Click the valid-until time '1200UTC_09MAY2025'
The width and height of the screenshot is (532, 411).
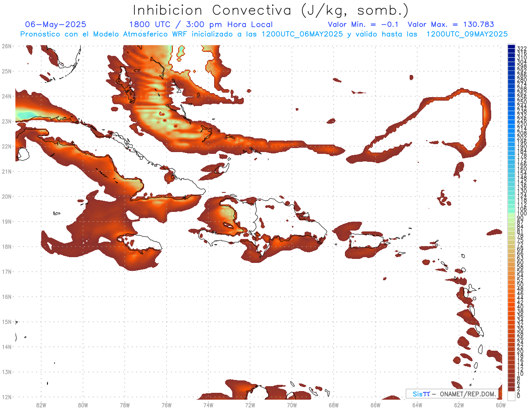pyautogui.click(x=467, y=34)
